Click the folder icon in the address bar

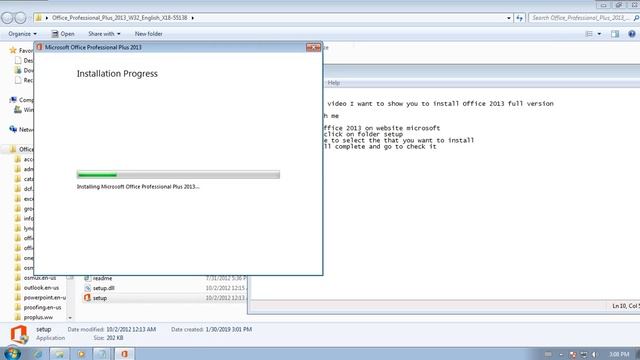tap(38, 18)
